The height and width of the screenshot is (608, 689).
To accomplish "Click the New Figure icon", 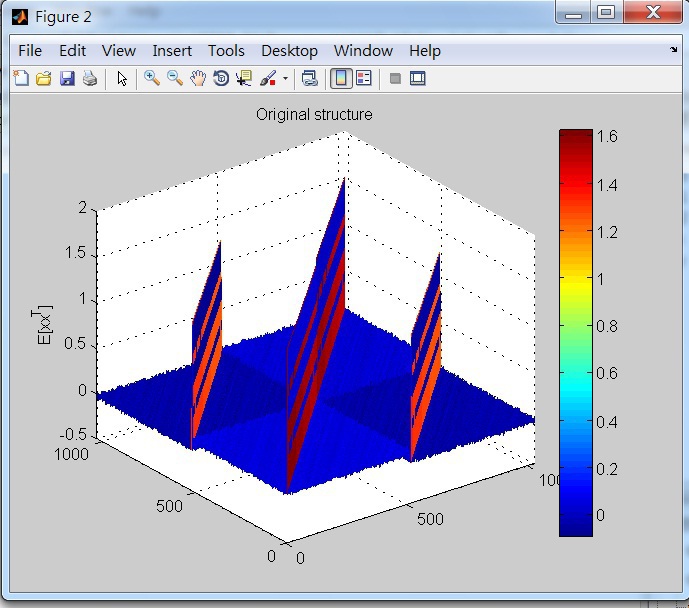I will click(x=21, y=78).
